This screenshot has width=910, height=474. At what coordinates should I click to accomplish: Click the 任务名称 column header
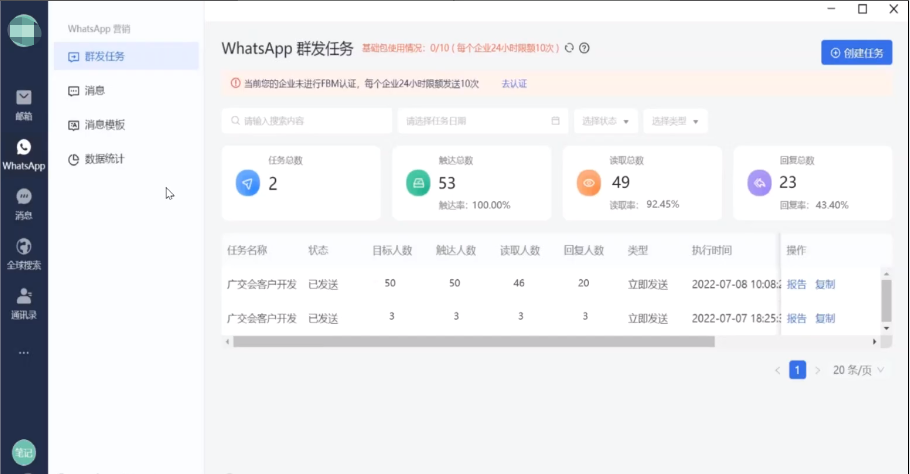(x=247, y=251)
